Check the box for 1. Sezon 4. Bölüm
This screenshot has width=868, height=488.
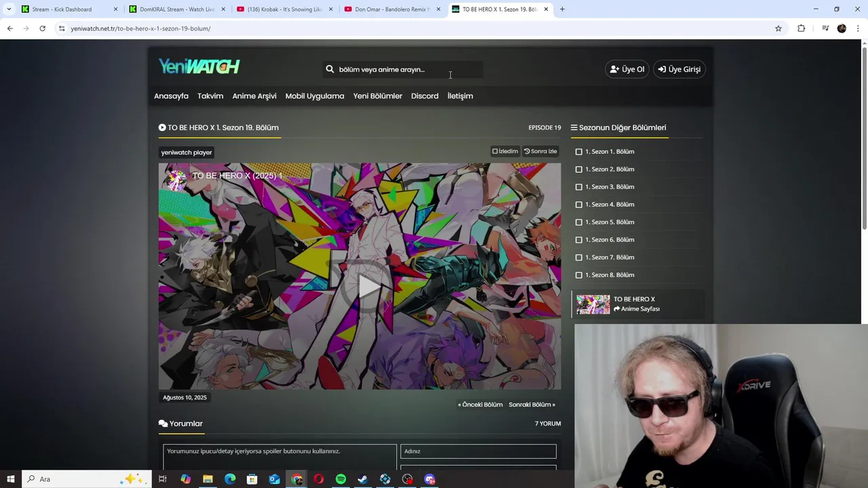tap(578, 205)
